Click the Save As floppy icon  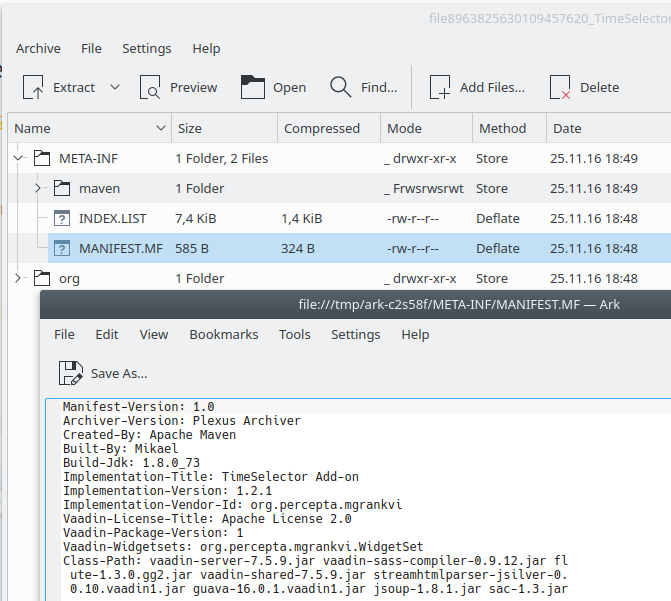pyautogui.click(x=71, y=373)
